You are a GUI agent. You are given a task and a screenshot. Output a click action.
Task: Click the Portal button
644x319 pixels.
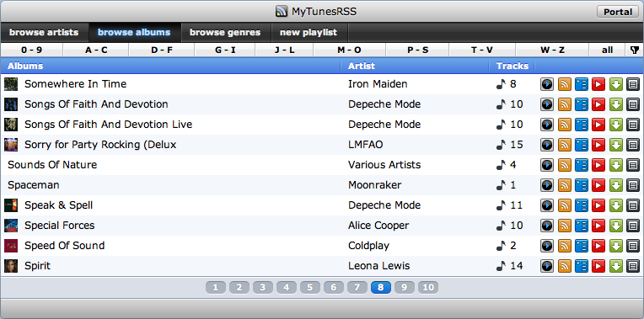tap(618, 12)
